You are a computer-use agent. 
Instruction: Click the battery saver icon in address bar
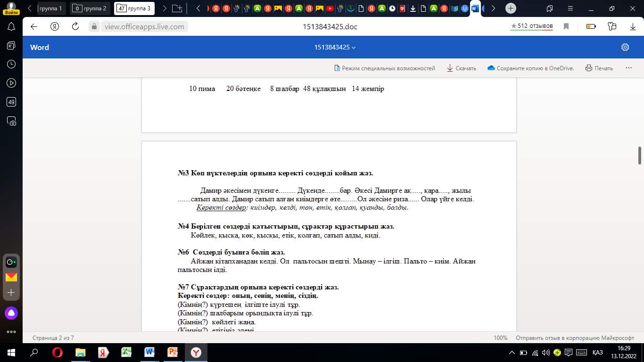[591, 26]
